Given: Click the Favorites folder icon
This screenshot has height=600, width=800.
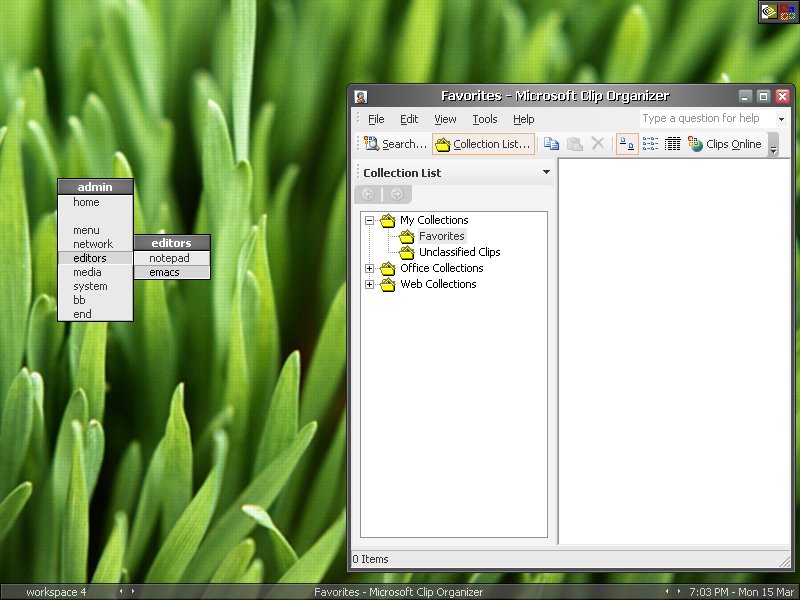Looking at the screenshot, I should (x=407, y=236).
